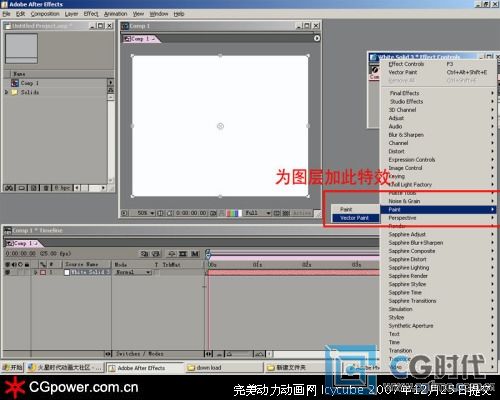The width and height of the screenshot is (500, 400).
Task: Click Stylize in Effect menu
Action: tap(438, 317)
